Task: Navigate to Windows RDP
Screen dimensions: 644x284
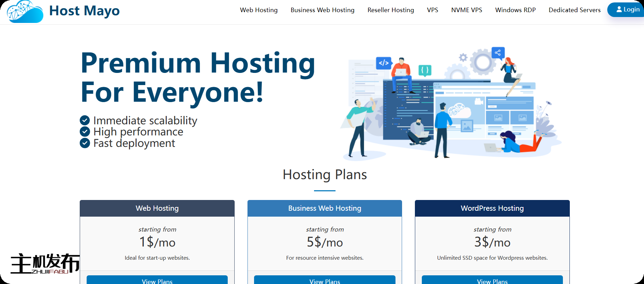Action: pos(515,10)
